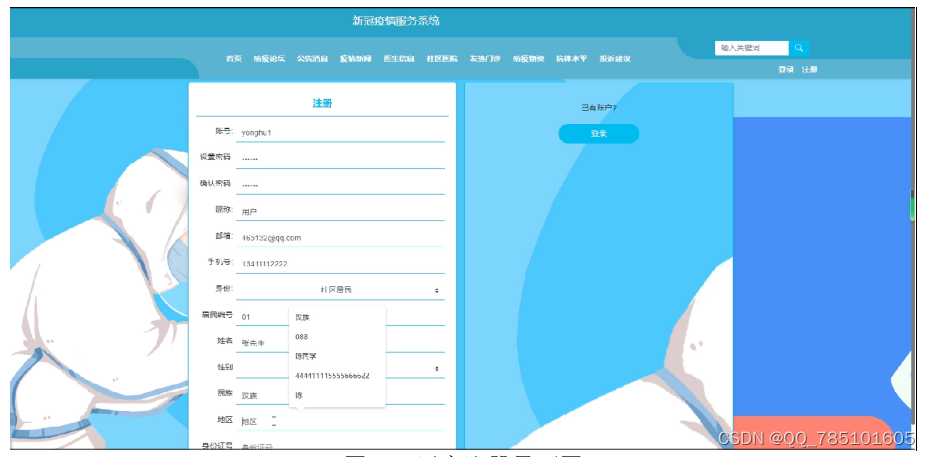Click the search magnifier icon
930x457 pixels.
click(798, 48)
